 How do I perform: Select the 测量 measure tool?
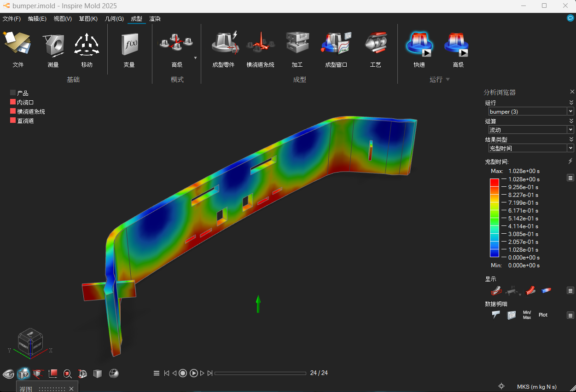click(53, 45)
